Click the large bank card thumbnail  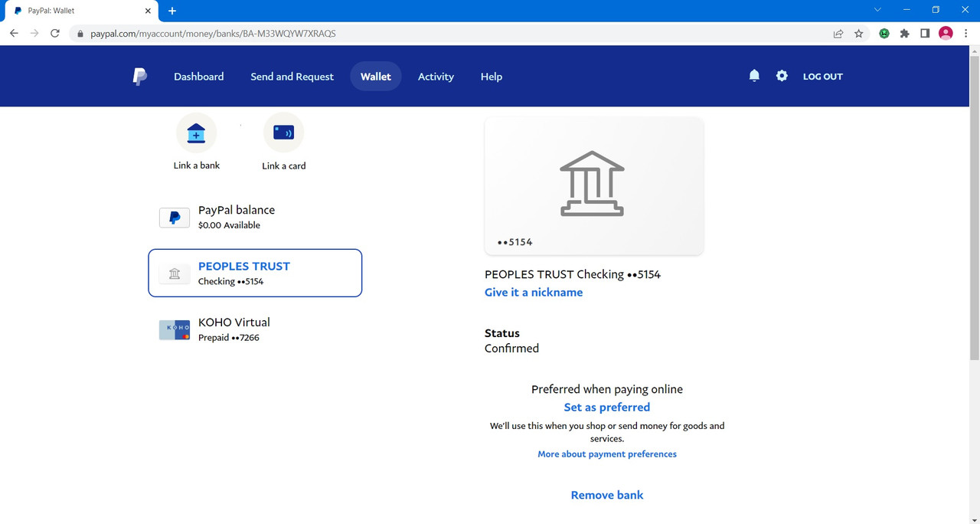(x=594, y=186)
